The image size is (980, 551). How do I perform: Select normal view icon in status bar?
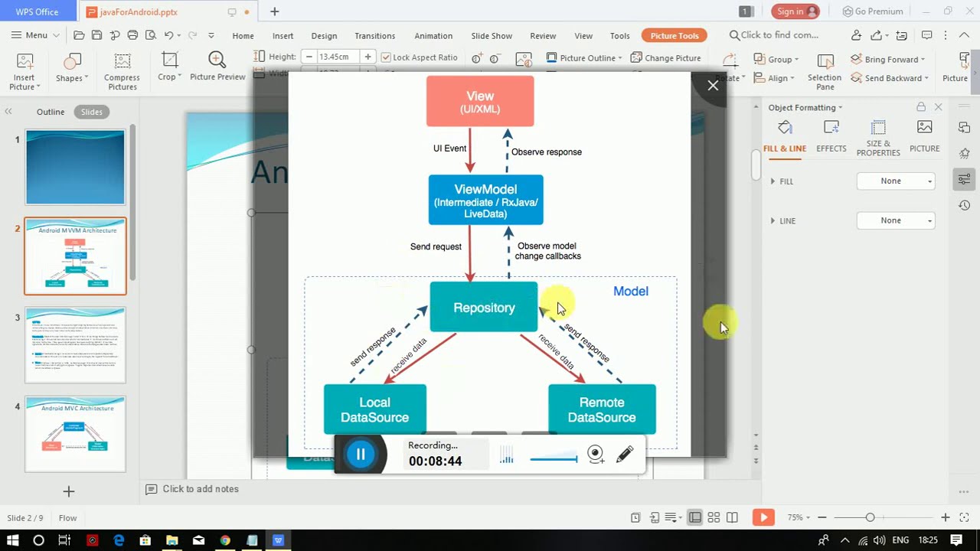point(695,518)
